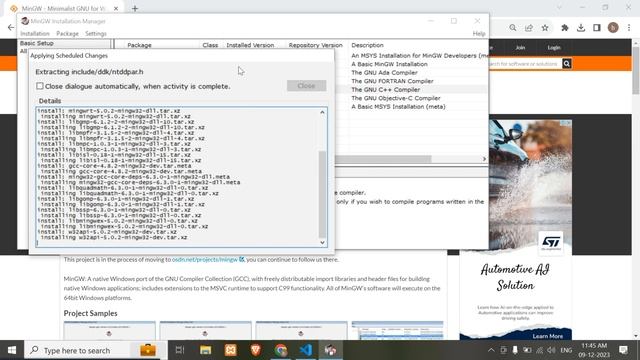Open the browser downloads icon
This screenshot has height=360, width=640.
(x=581, y=27)
